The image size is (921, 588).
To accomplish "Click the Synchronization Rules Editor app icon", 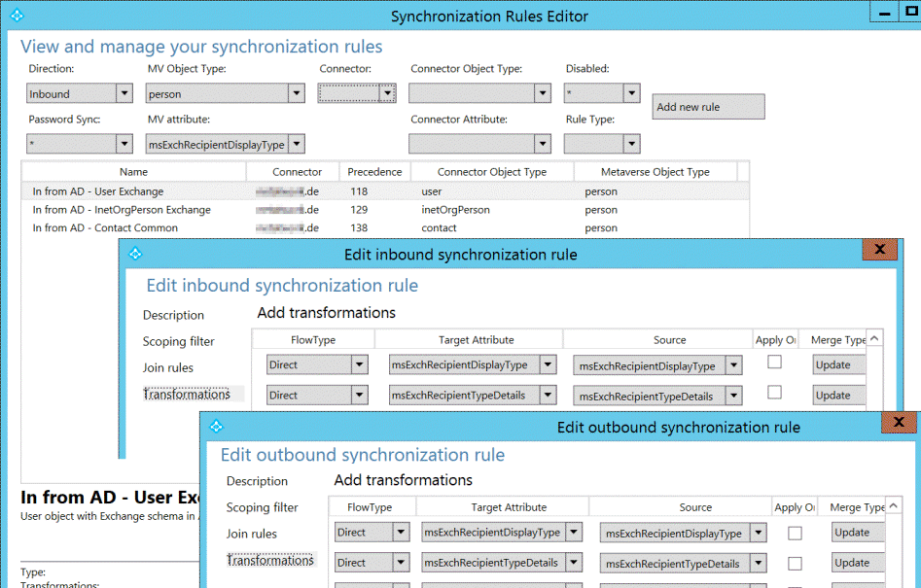I will (x=17, y=16).
